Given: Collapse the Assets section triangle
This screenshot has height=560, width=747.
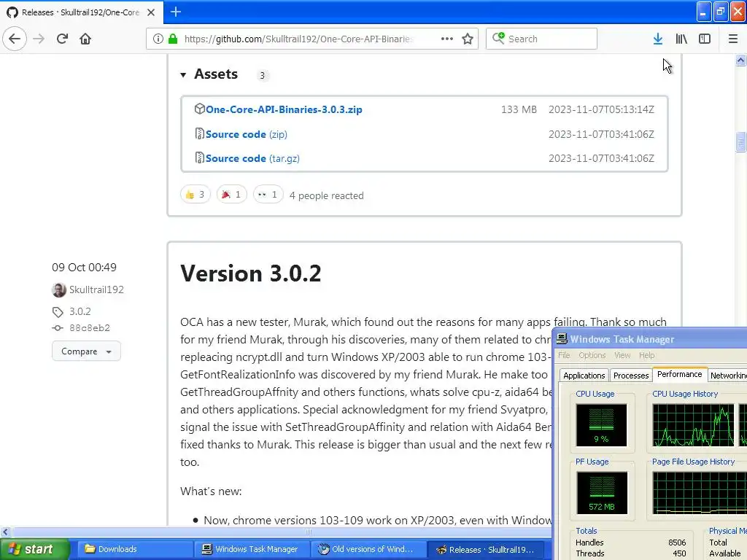Looking at the screenshot, I should click(x=183, y=75).
